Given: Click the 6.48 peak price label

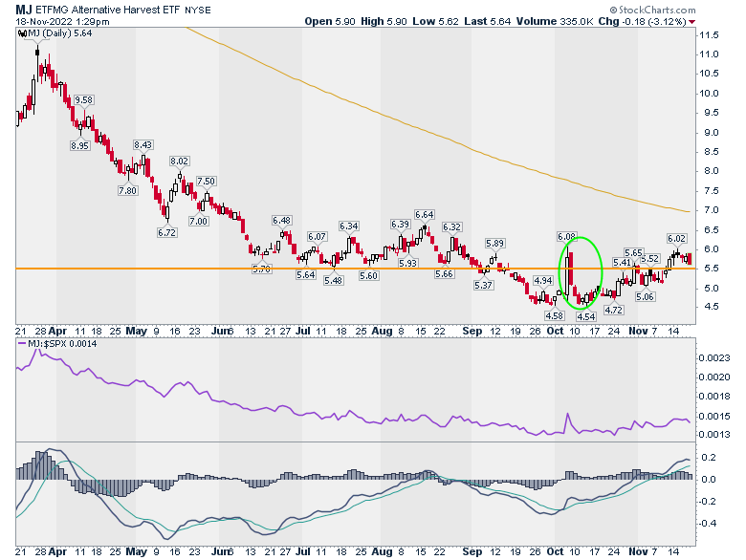Looking at the screenshot, I should 281,220.
